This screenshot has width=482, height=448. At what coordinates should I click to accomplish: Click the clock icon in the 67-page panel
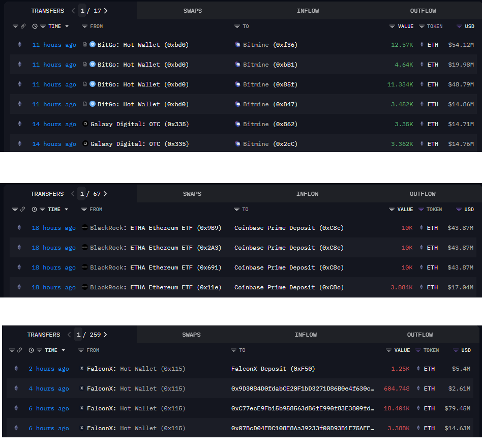[x=34, y=210]
